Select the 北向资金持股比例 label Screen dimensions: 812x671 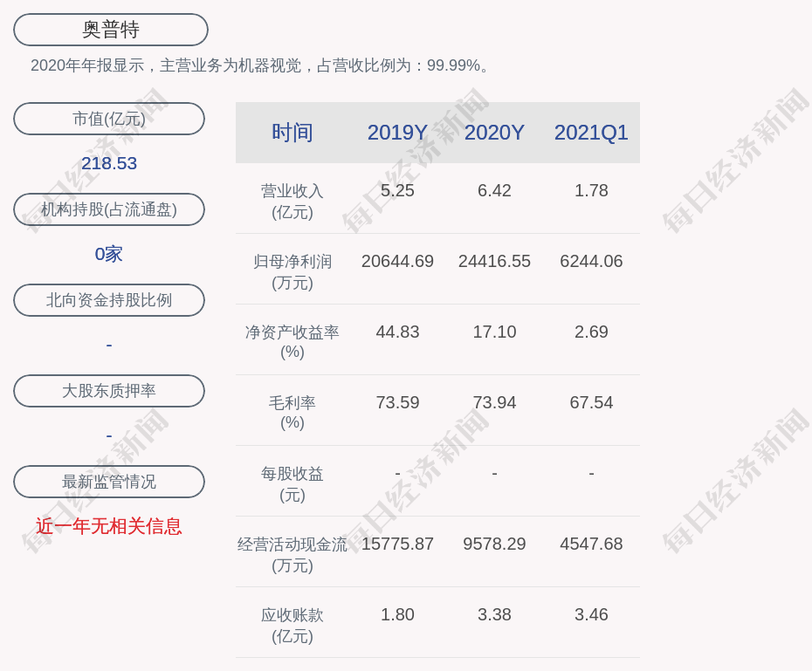tap(109, 300)
